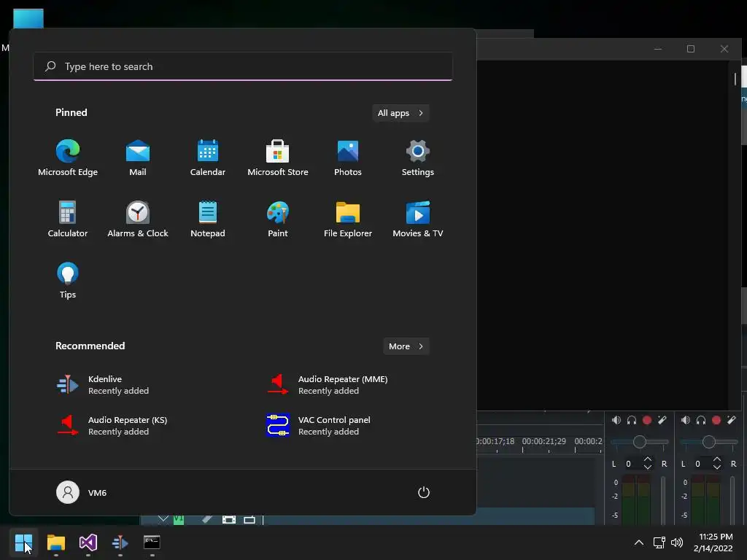Open Microsoft Edge from pinned apps
This screenshot has height=560, width=747.
click(x=68, y=158)
